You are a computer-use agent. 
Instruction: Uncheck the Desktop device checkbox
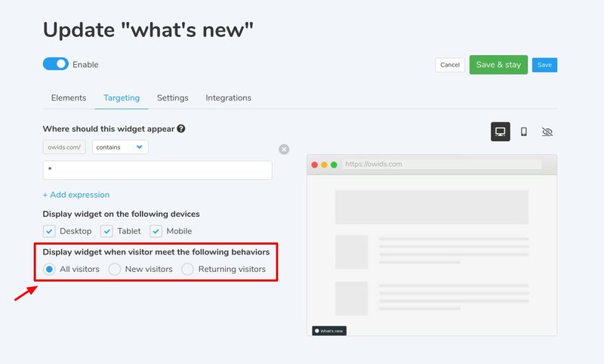coord(49,231)
